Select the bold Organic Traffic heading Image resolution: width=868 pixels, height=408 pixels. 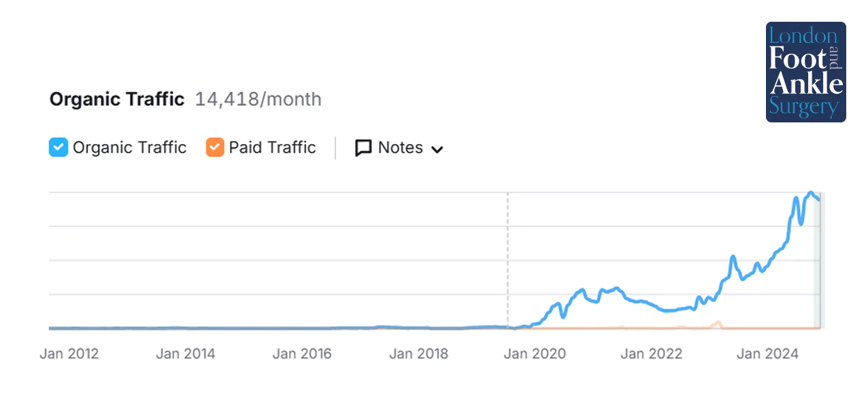pyautogui.click(x=117, y=99)
